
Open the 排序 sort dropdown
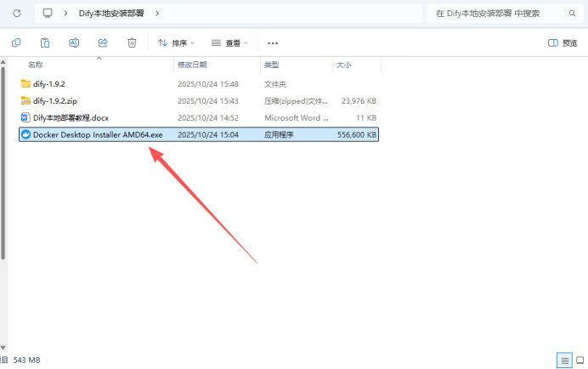[x=176, y=43]
